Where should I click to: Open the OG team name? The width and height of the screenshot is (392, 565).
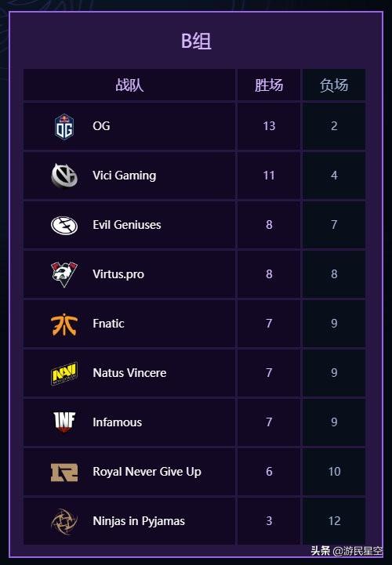[101, 126]
